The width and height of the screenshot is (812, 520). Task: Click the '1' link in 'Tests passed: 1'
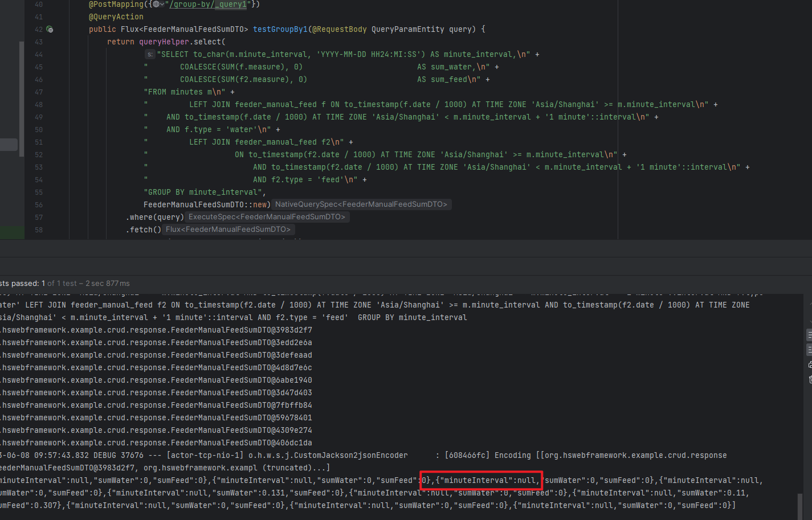pos(43,283)
